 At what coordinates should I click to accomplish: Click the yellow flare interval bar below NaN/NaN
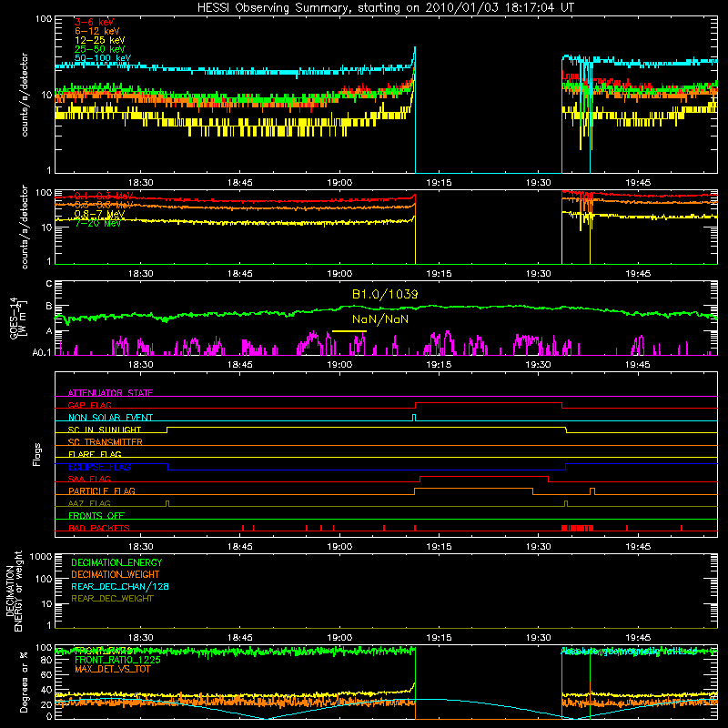tap(349, 331)
